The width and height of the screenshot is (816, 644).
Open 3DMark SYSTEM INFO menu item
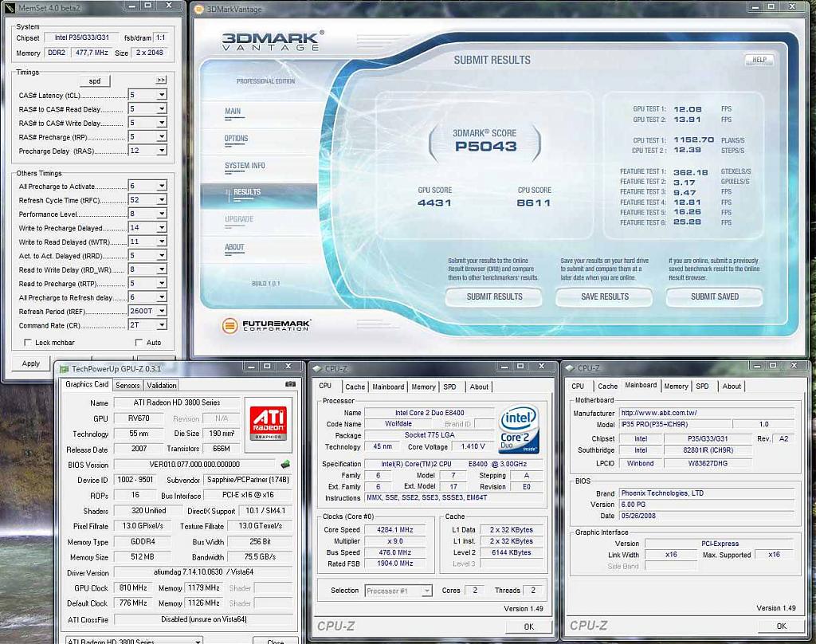[x=245, y=166]
